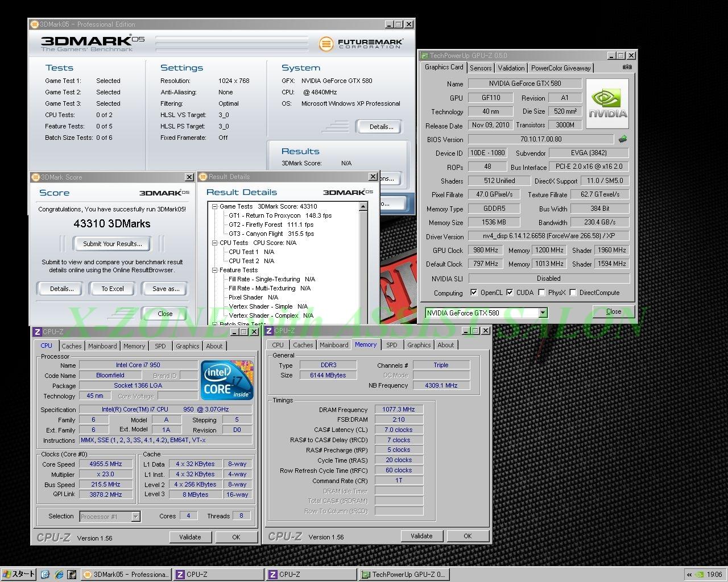Image resolution: width=728 pixels, height=582 pixels.
Task: Click the System Details button in 3DMark05
Action: click(380, 127)
